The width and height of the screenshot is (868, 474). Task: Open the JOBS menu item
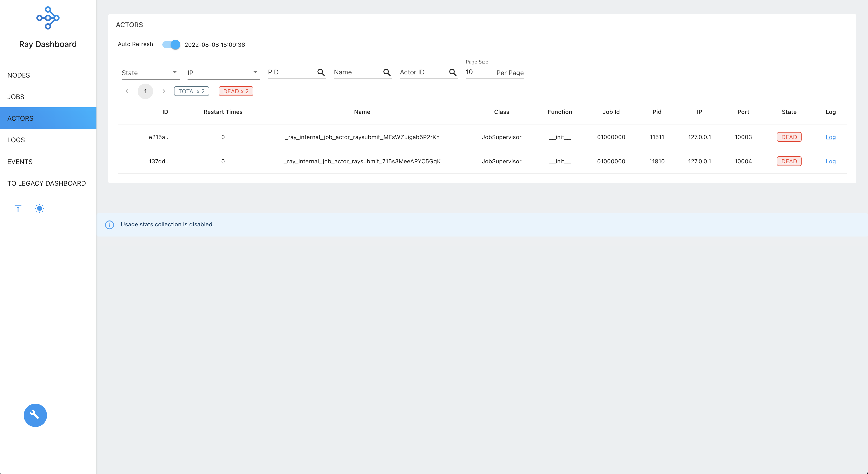coord(16,97)
